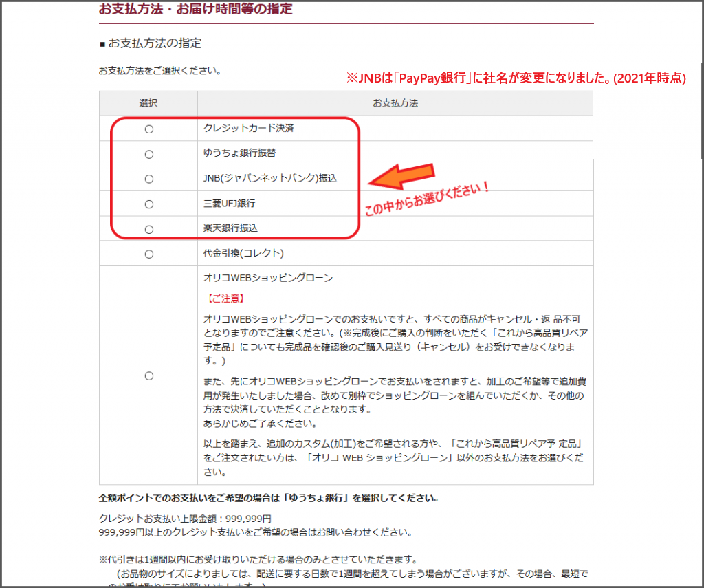Select the オリコWEBショッピングローン radio button
704x588 pixels.
click(149, 376)
